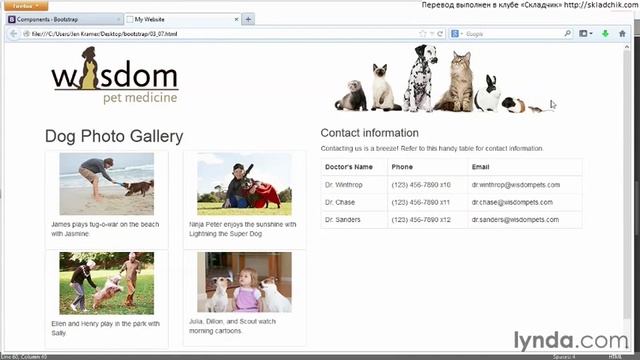Click the Dog Photo Gallery heading
The height and width of the screenshot is (360, 640).
[114, 136]
